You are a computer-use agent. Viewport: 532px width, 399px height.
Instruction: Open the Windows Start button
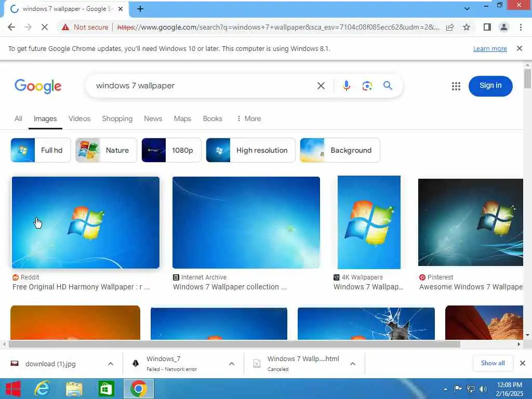[x=13, y=389]
